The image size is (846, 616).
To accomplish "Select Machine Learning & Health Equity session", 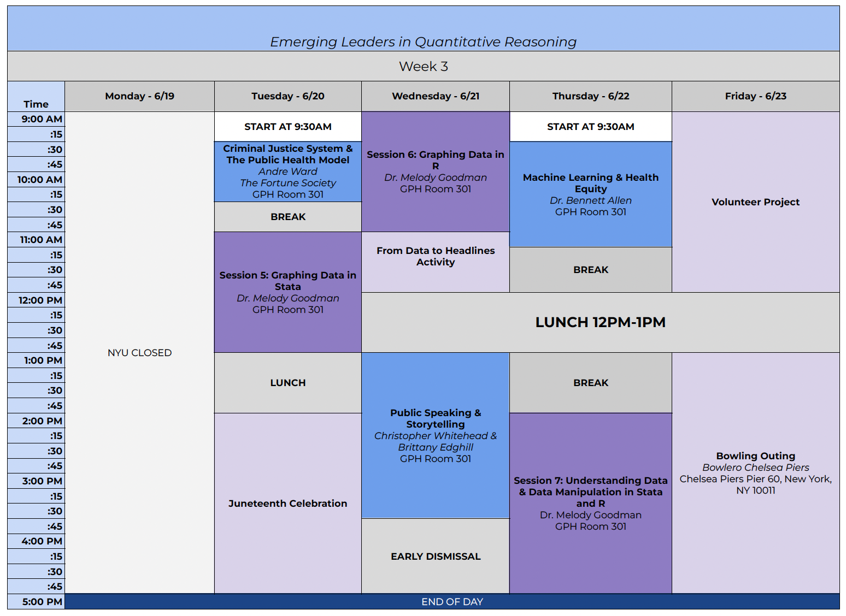I will [590, 194].
